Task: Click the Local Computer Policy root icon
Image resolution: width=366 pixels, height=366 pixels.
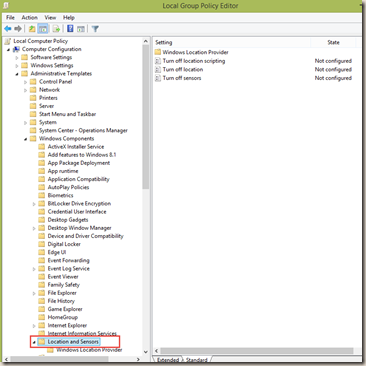Action: coord(8,41)
